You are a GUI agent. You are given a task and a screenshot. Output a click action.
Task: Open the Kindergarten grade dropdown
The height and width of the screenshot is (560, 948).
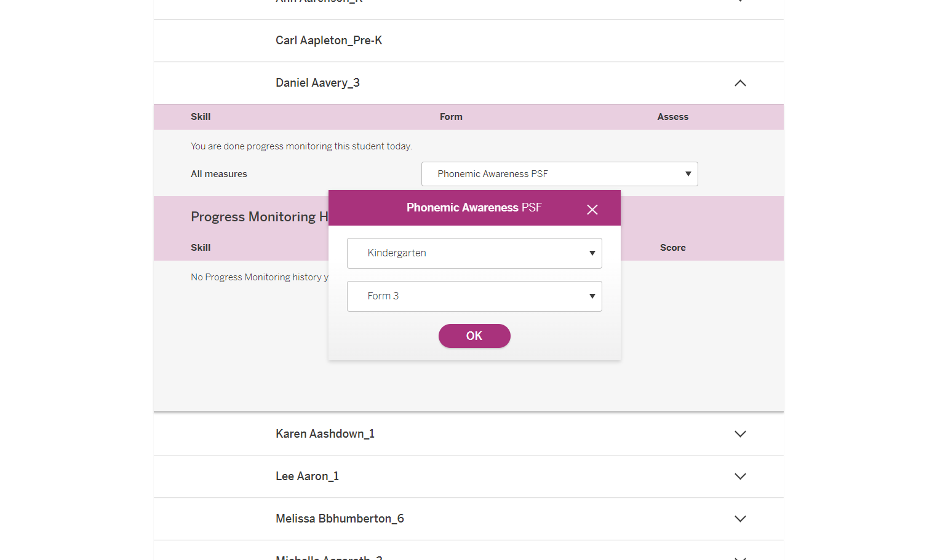(474, 253)
